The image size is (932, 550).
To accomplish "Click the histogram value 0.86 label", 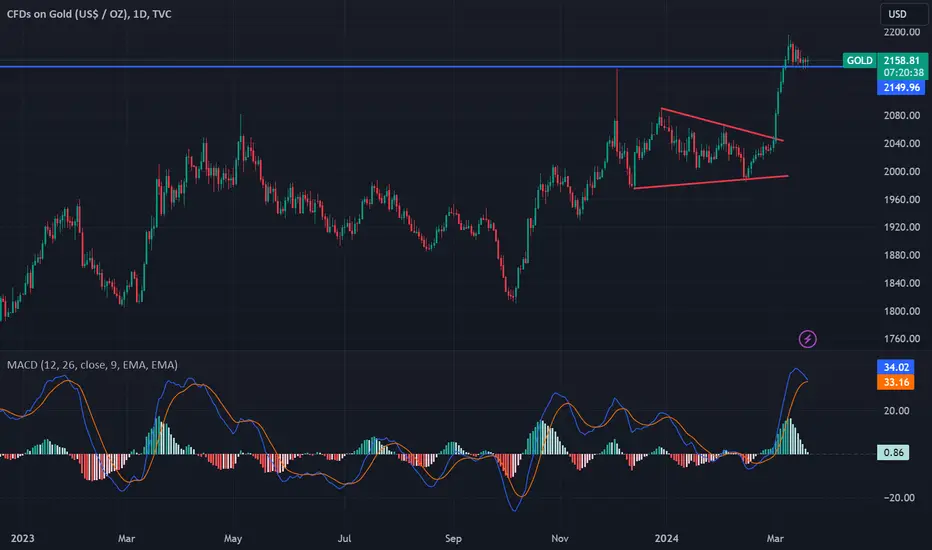I will (893, 452).
